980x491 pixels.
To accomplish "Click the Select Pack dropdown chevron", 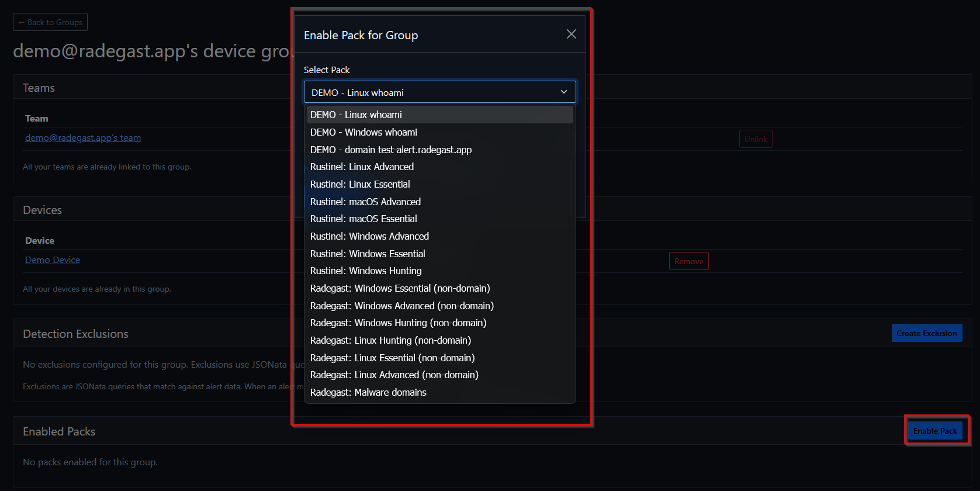I will coord(564,92).
